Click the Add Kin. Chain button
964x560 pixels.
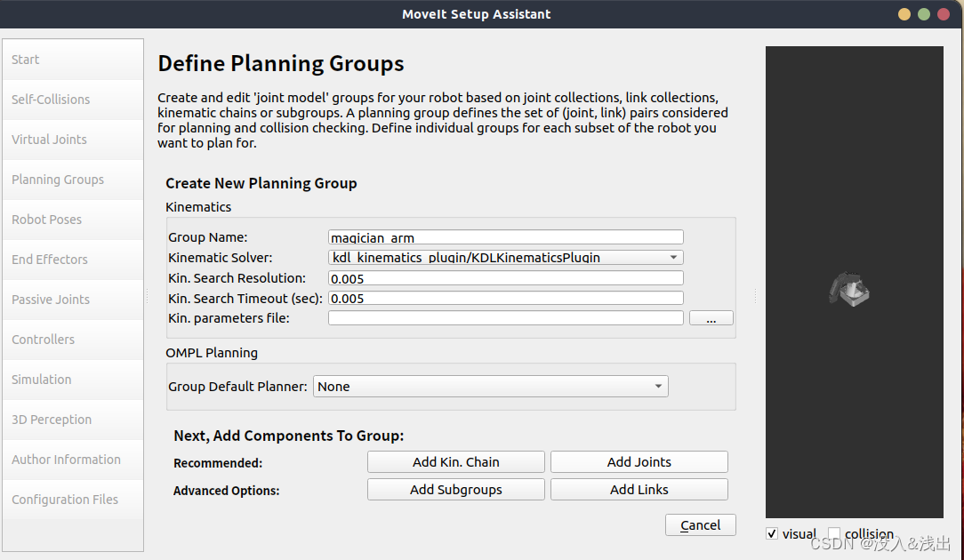pyautogui.click(x=455, y=462)
